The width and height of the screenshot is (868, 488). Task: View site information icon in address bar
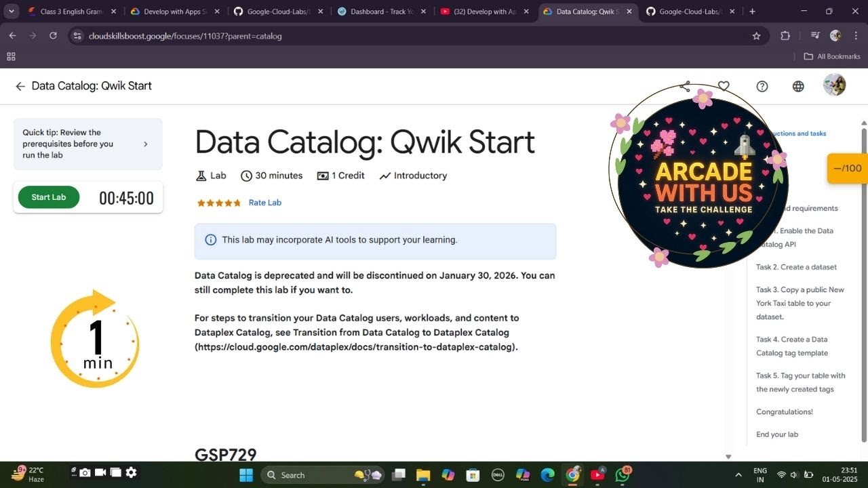pyautogui.click(x=77, y=36)
